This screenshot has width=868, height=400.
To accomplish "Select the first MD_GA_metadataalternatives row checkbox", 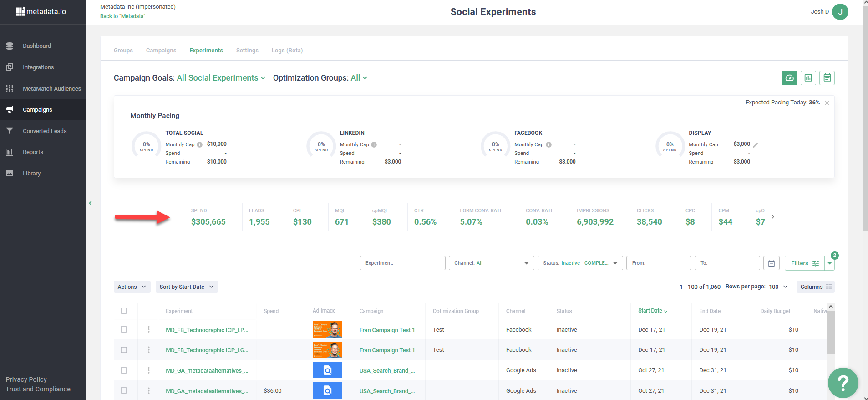I will pos(124,370).
